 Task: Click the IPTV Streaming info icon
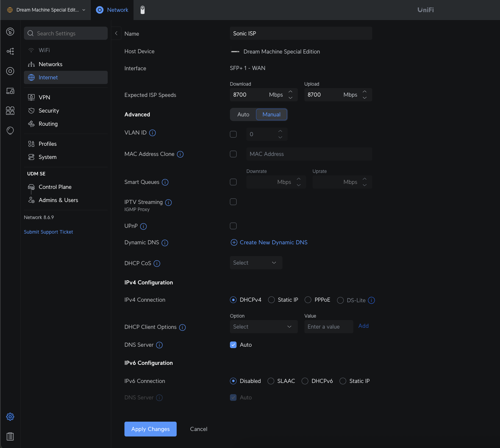(x=168, y=203)
